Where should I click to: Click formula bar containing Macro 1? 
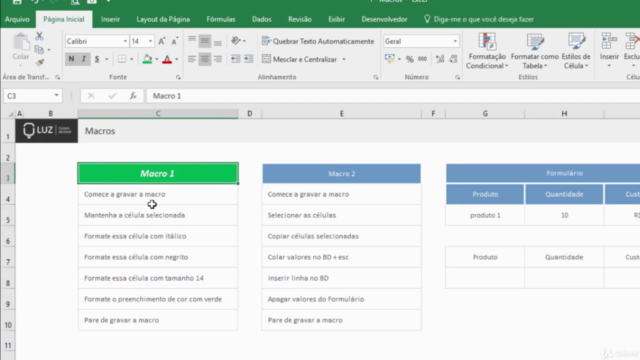tap(392, 96)
